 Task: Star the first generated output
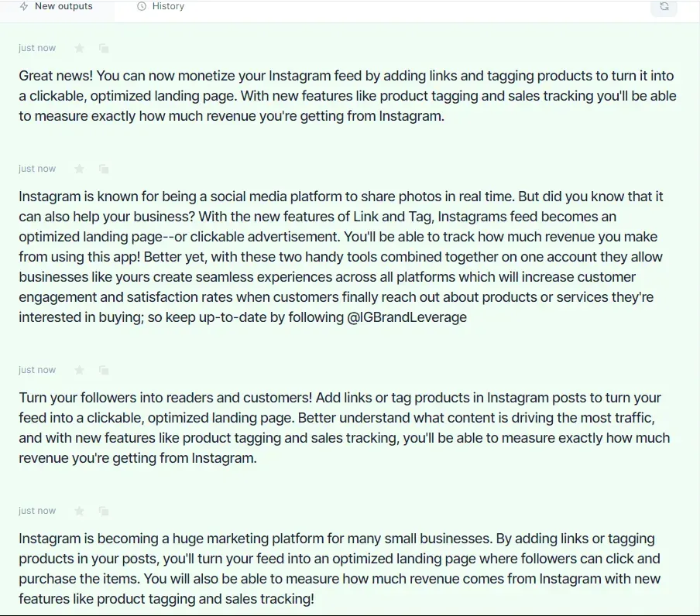(x=80, y=48)
